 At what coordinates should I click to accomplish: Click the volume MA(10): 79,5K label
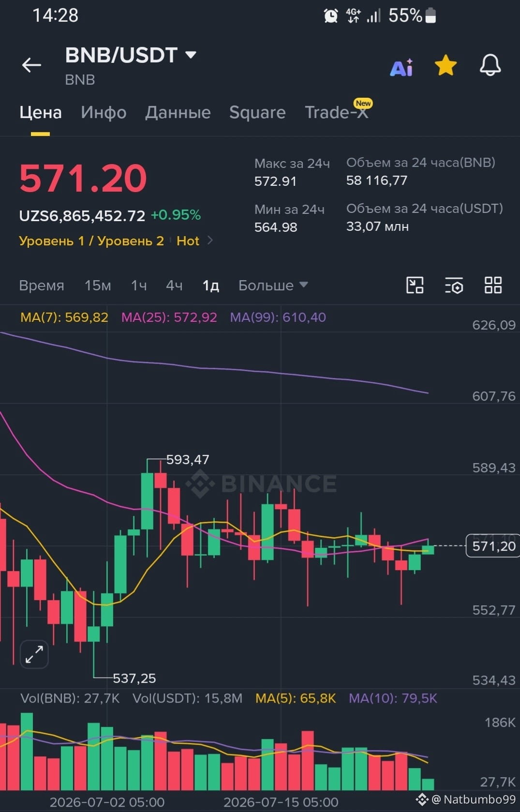[x=393, y=698]
